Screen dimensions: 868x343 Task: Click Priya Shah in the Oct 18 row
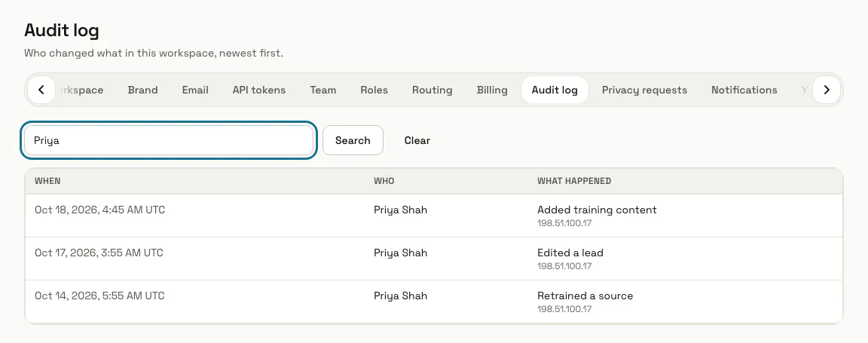pos(400,210)
